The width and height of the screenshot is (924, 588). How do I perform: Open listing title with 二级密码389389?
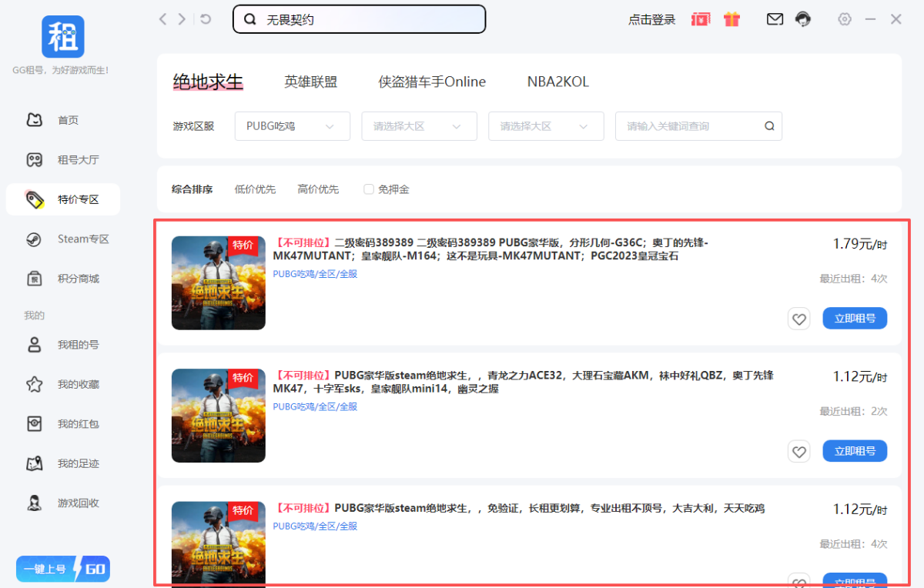coord(490,249)
